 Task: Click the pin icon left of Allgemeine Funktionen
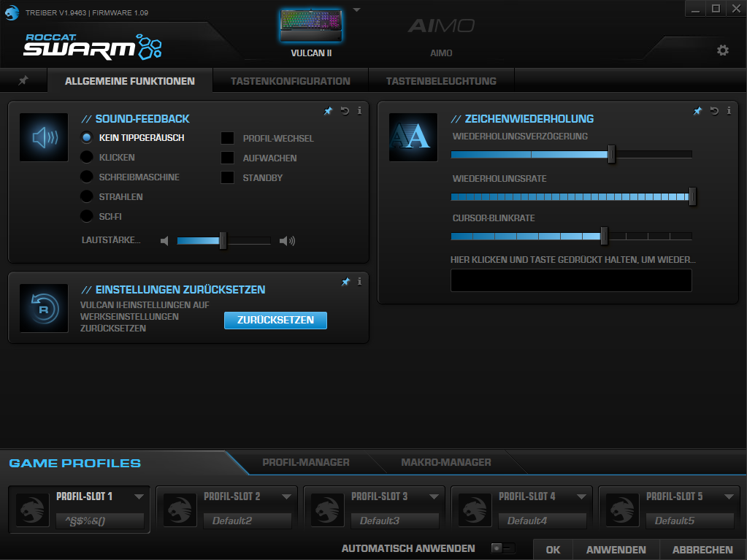click(23, 80)
